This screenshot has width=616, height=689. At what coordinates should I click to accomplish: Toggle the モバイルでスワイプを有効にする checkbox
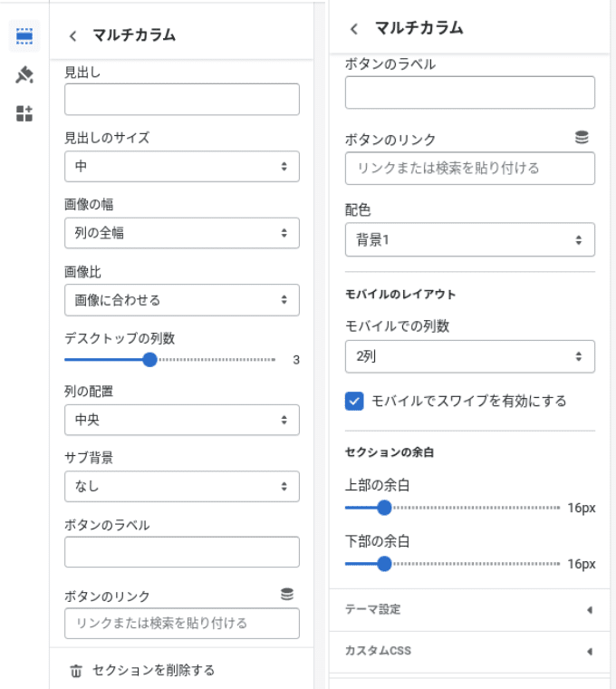(354, 401)
